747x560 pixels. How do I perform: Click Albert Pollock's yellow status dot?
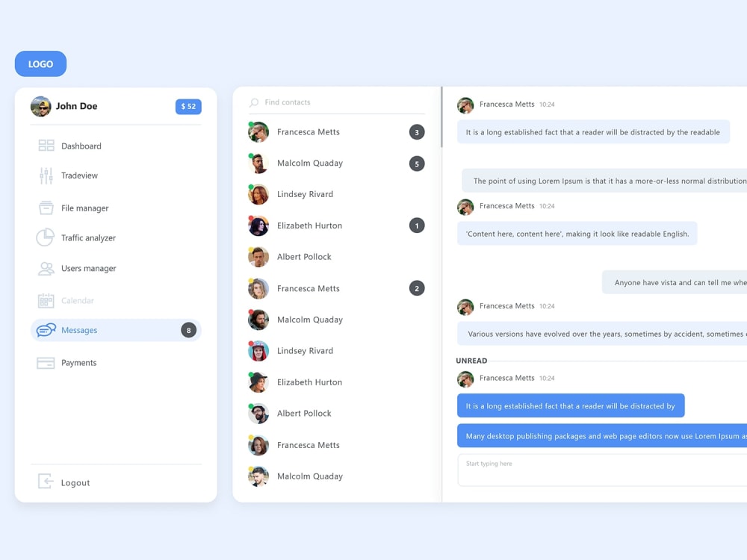point(251,249)
